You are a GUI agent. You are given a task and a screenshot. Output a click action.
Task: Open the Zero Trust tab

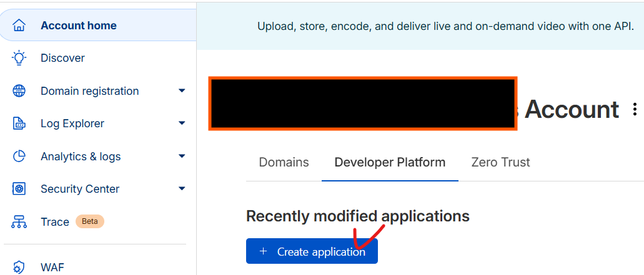[x=501, y=162]
